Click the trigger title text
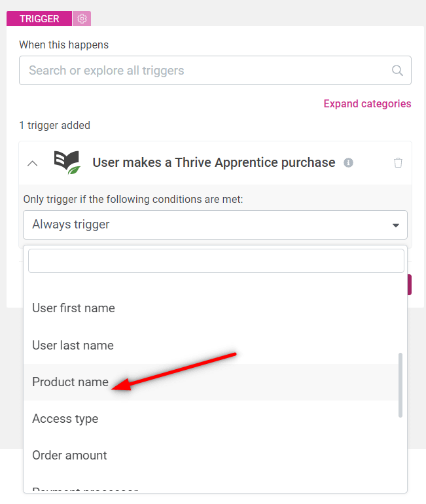Image resolution: width=426 pixels, height=504 pixels. click(214, 162)
